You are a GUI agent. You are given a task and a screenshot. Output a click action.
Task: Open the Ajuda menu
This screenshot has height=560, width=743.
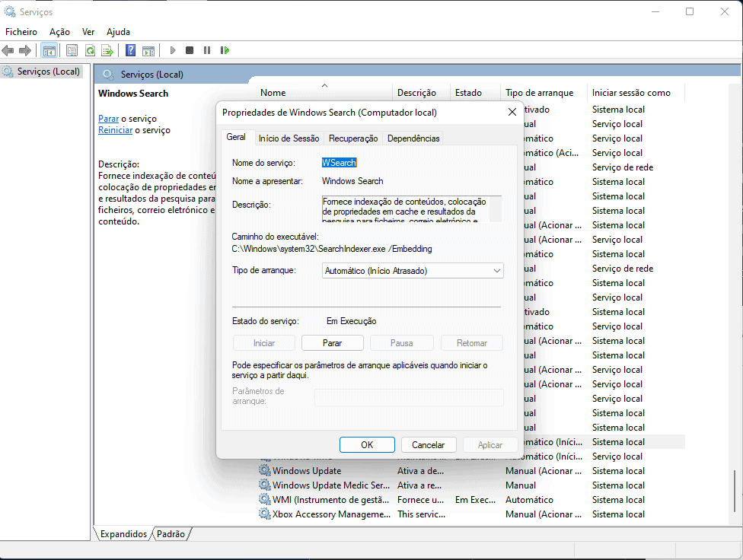click(x=118, y=32)
